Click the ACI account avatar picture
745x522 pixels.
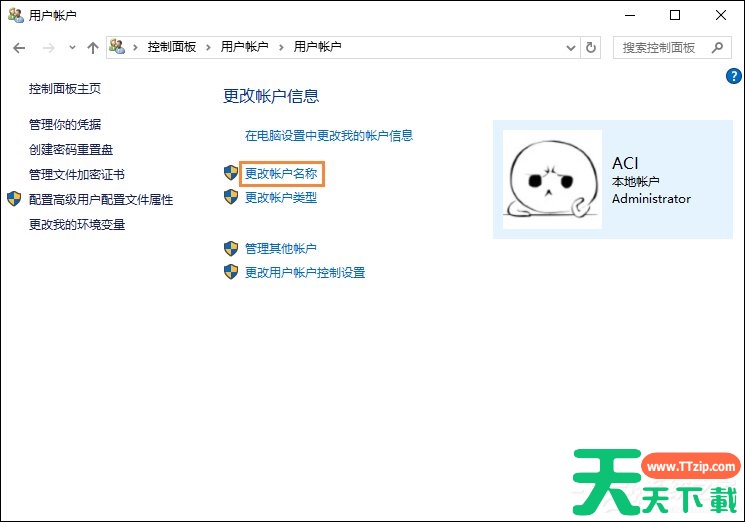pos(552,179)
